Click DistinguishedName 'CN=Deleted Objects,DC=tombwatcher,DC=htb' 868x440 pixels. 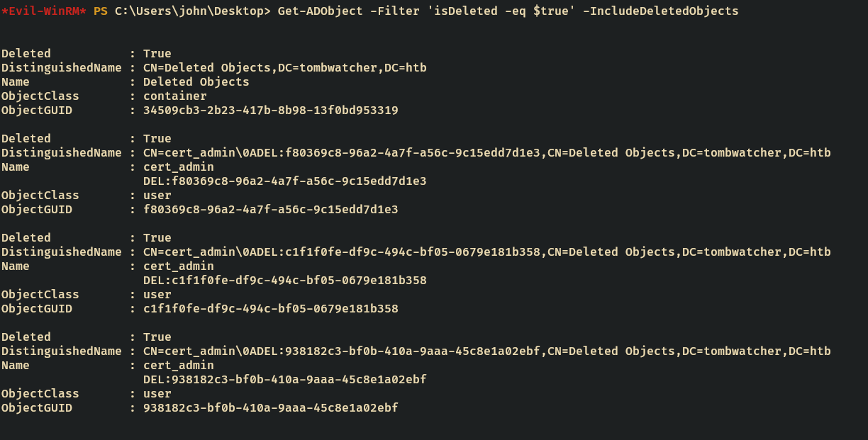[284, 68]
